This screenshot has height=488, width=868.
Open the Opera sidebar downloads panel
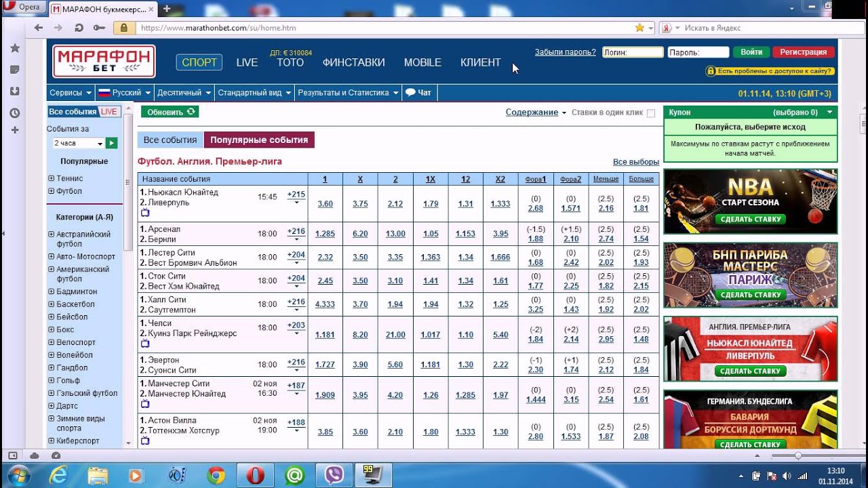pos(14,91)
